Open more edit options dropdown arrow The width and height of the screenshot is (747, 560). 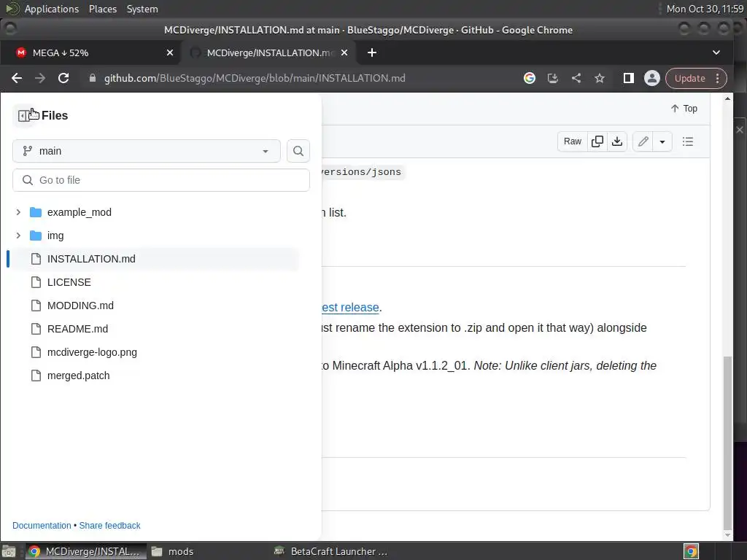tap(662, 141)
